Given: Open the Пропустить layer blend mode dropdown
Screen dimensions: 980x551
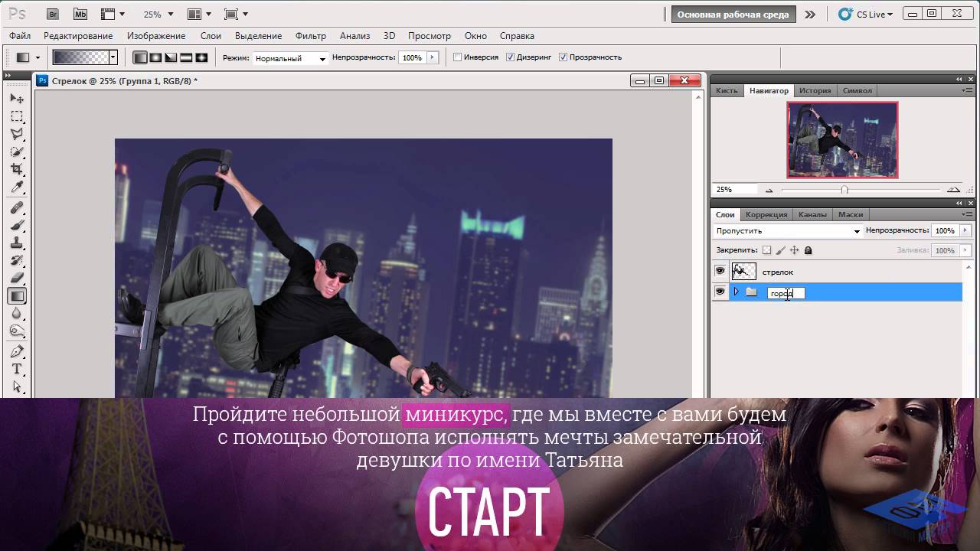Looking at the screenshot, I should click(x=788, y=231).
